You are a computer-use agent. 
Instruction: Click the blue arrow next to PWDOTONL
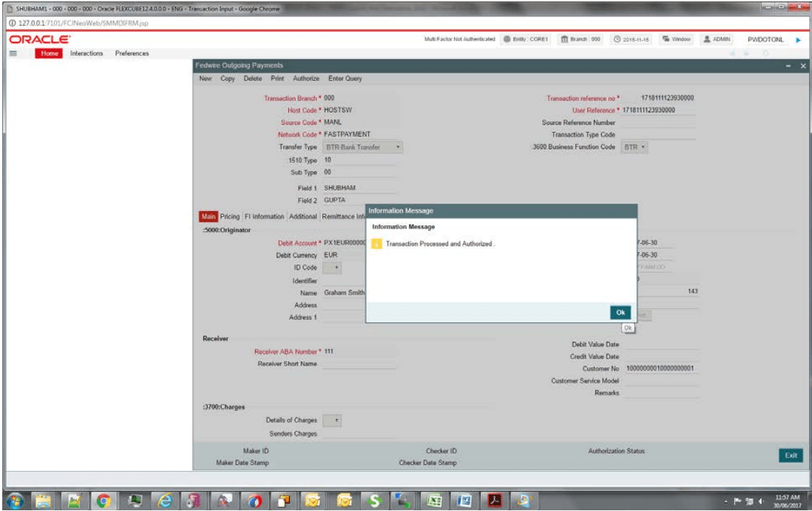[x=798, y=40]
